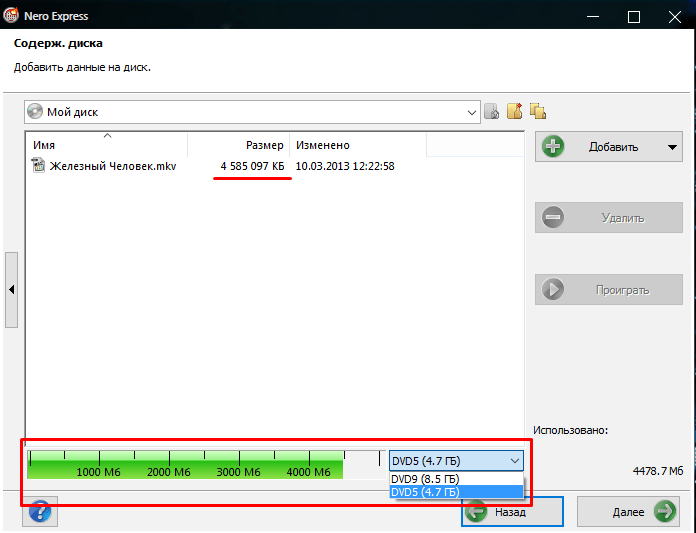Go up one folder level icon

(x=491, y=111)
